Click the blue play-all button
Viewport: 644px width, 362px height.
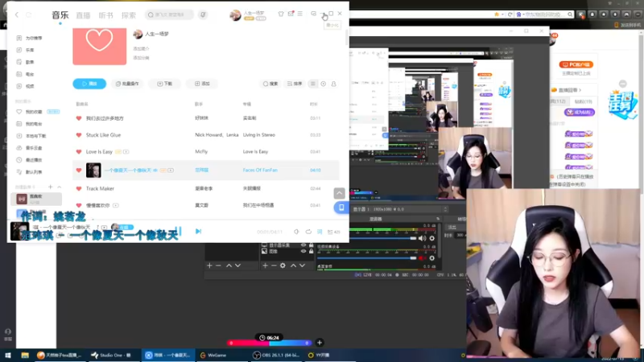pos(89,84)
